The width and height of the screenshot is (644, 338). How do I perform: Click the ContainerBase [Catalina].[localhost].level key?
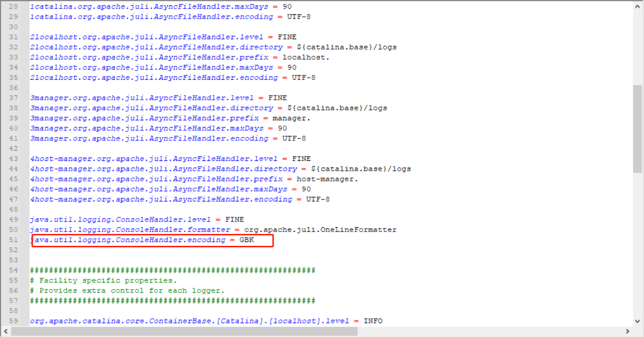point(189,321)
